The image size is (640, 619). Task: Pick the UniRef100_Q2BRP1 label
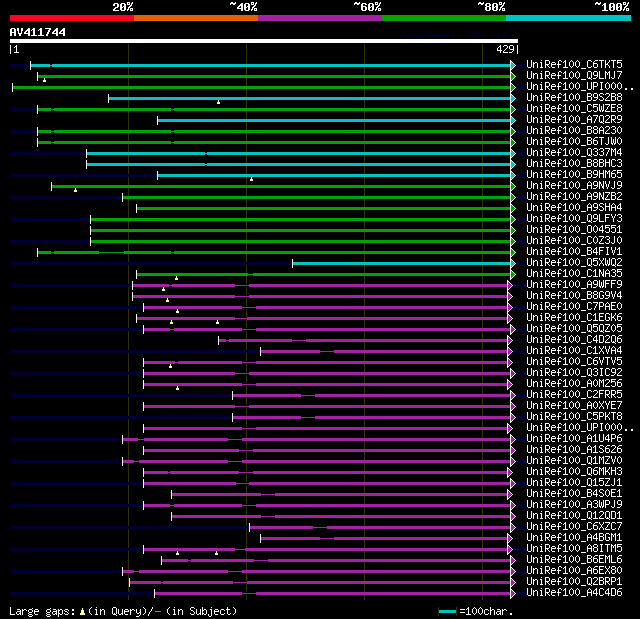pyautogui.click(x=574, y=582)
